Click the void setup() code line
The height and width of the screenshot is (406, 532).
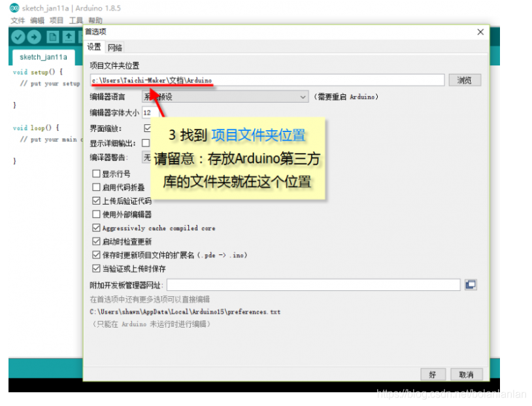coord(38,72)
